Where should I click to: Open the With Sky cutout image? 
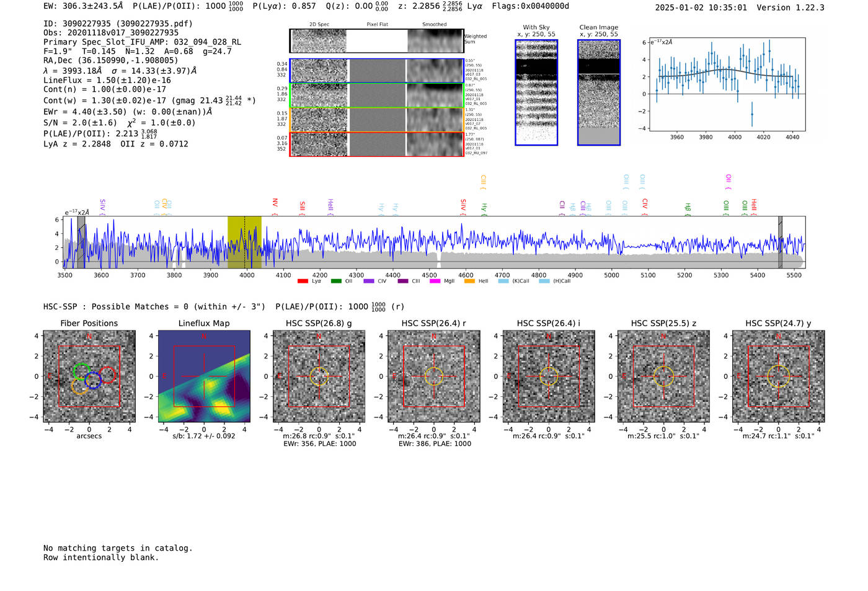pos(536,92)
